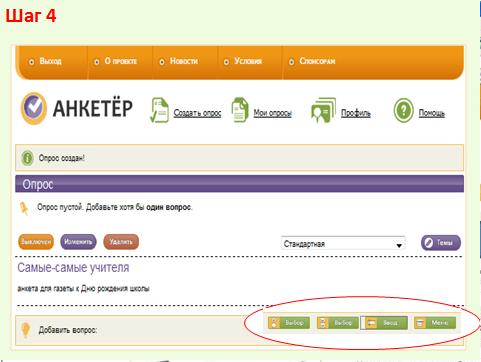This screenshot has height=362, width=481.
Task: Click the purple Опрос section header
Action: pos(239,184)
